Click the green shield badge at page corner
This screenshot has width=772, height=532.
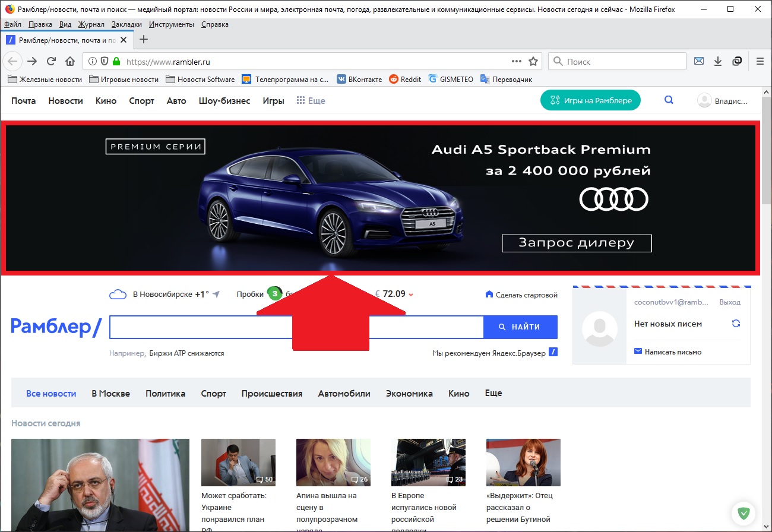742,512
